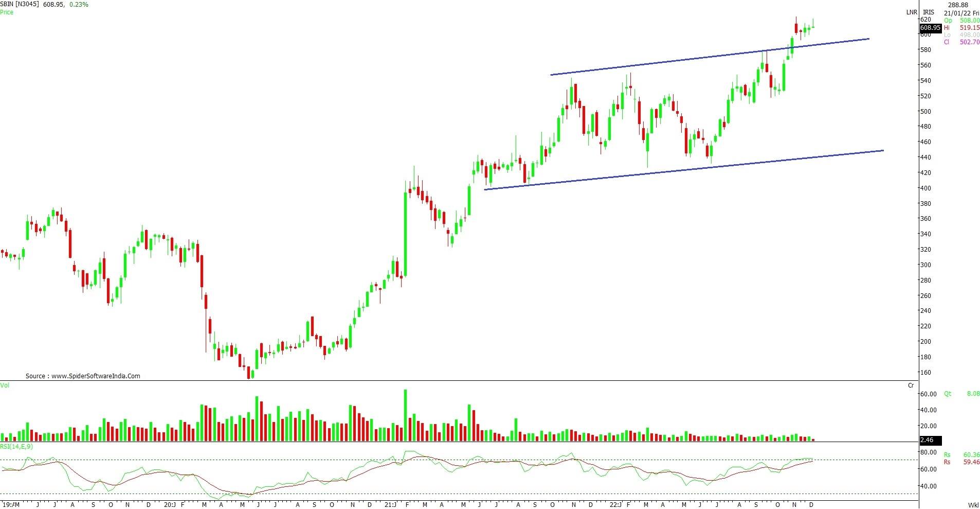980x509 pixels.
Task: Click the IRIS label near price axis
Action: point(928,12)
